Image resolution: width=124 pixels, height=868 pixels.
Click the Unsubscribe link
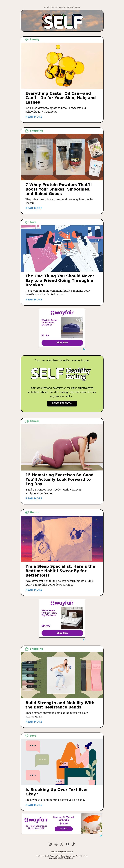56,851
